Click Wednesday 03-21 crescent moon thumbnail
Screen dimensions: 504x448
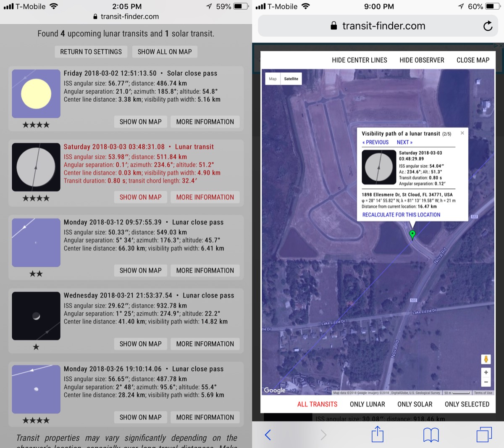pyautogui.click(x=36, y=316)
